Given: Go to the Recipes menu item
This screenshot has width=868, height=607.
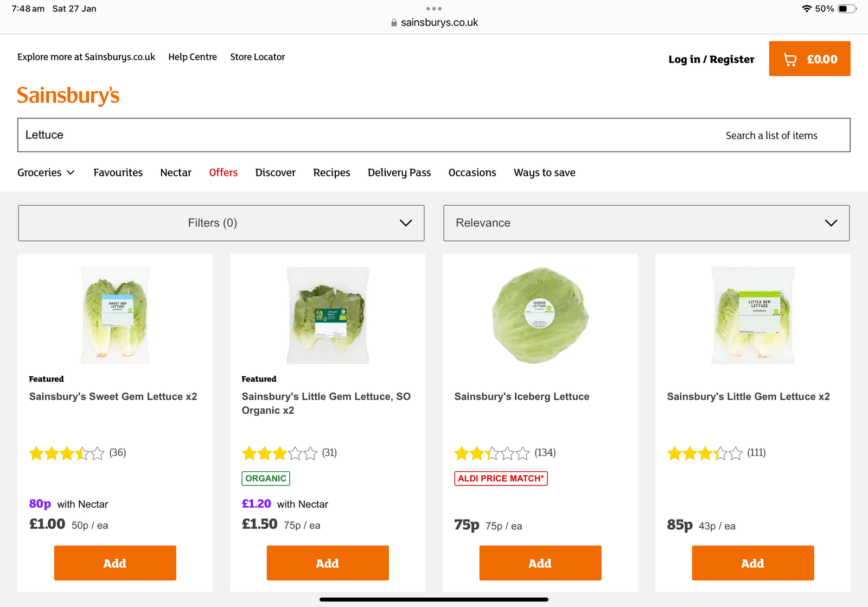Looking at the screenshot, I should (331, 173).
